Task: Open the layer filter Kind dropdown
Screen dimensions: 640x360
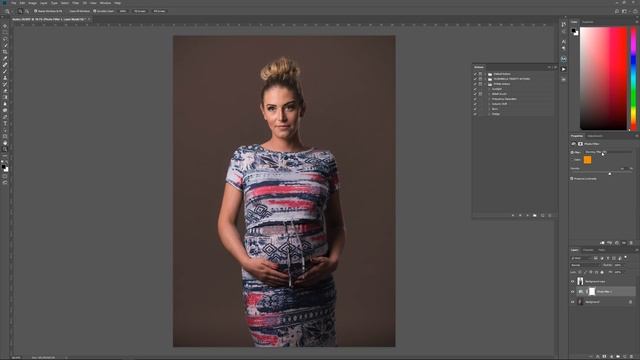Action: tap(581, 258)
